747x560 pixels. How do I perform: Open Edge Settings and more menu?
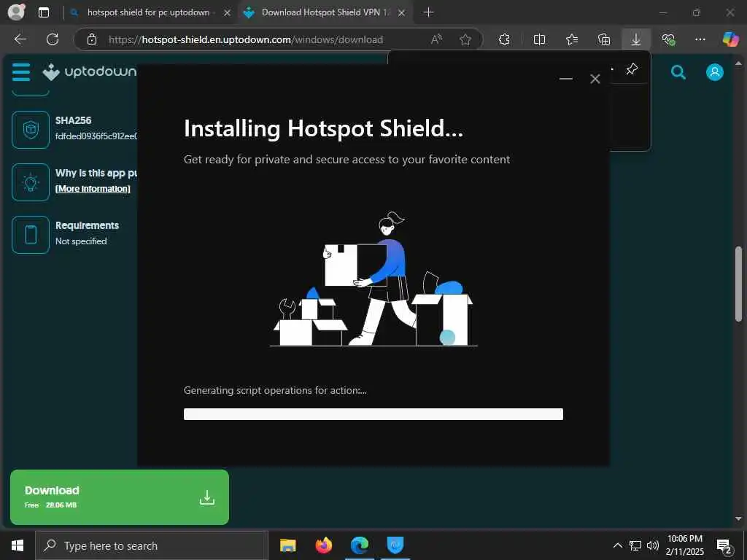[x=700, y=39]
